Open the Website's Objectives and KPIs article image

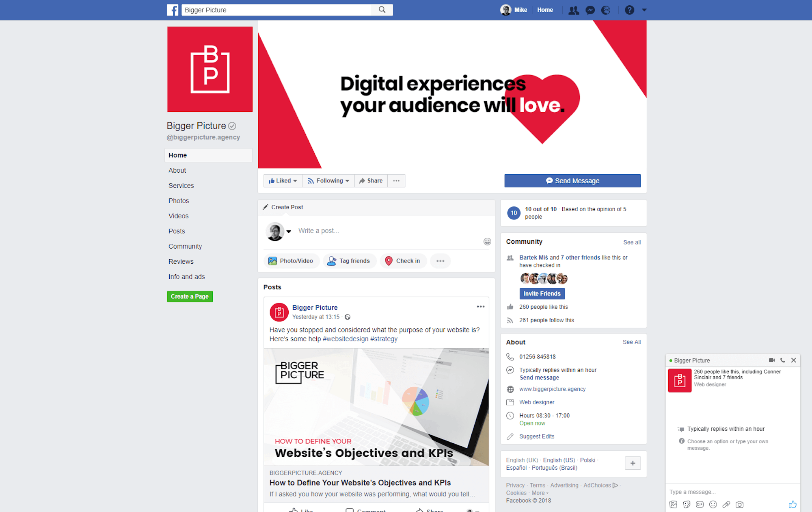pos(376,407)
